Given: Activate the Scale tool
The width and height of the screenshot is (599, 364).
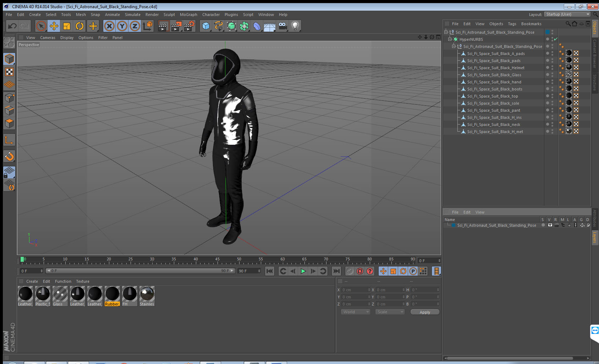Looking at the screenshot, I should (67, 26).
